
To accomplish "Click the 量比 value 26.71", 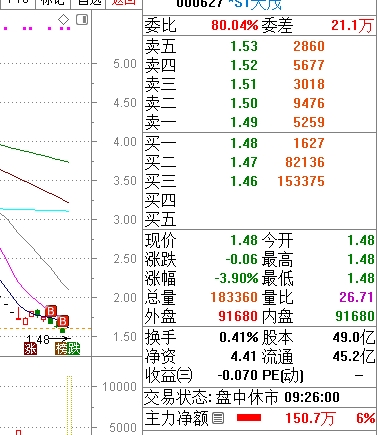I will pyautogui.click(x=356, y=297).
